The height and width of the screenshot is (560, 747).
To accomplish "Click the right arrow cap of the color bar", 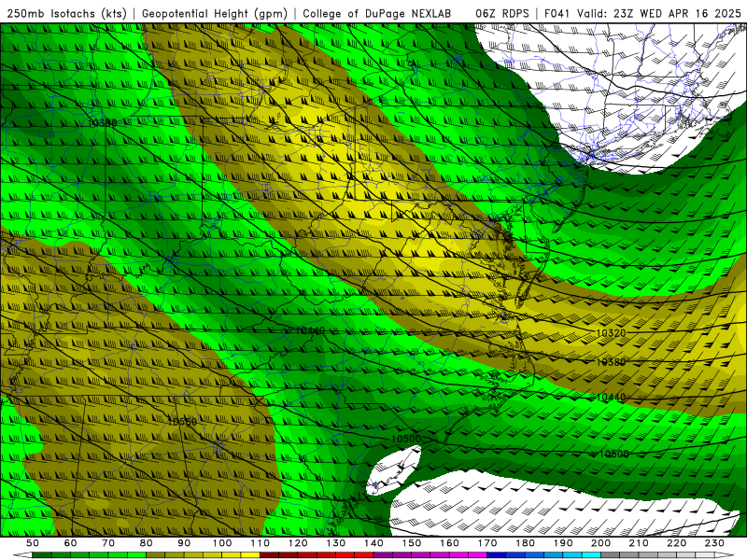I will (724, 553).
